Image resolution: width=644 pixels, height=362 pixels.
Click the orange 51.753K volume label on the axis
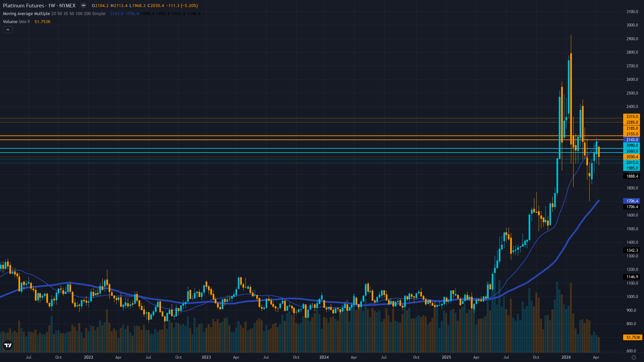(x=633, y=338)
